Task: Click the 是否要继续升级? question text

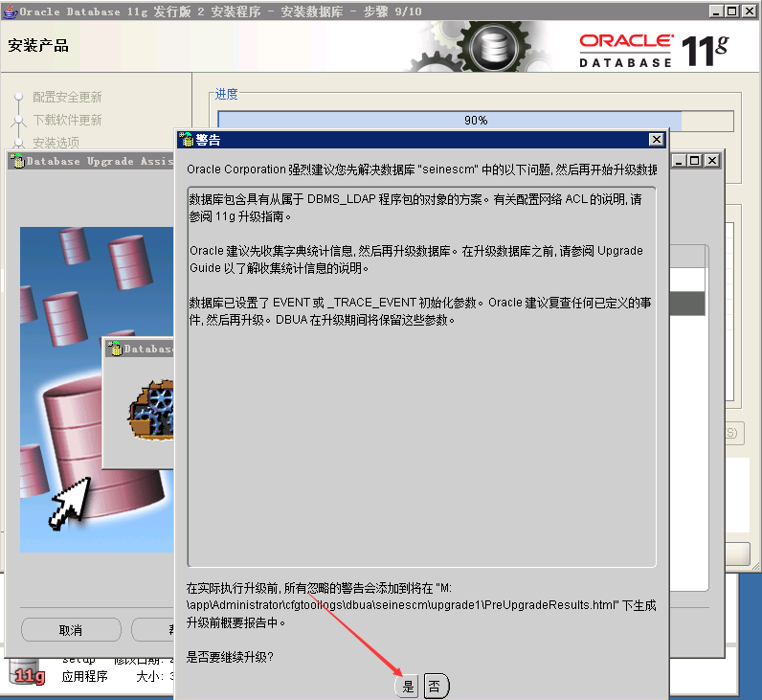Action: tap(230, 657)
